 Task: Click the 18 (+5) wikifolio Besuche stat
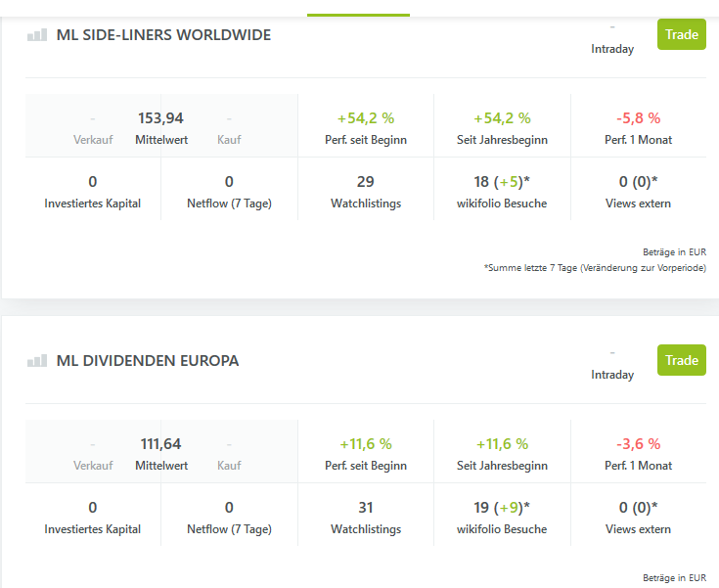point(502,182)
